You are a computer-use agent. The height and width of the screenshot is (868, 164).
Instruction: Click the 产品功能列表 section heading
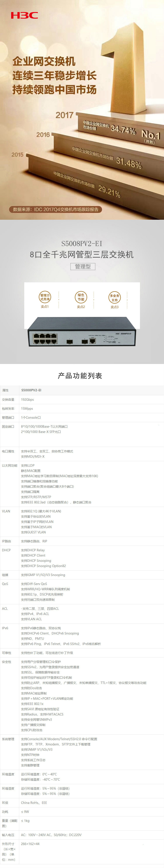pyautogui.click(x=80, y=375)
